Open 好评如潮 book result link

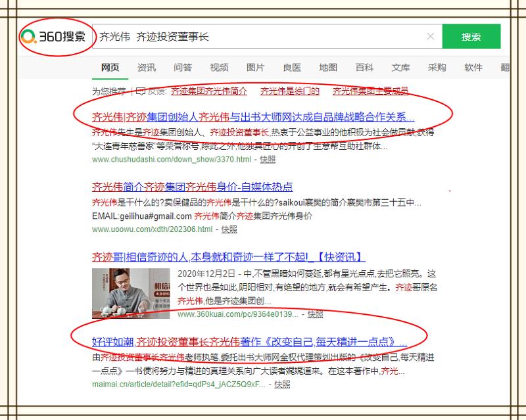coord(249,342)
